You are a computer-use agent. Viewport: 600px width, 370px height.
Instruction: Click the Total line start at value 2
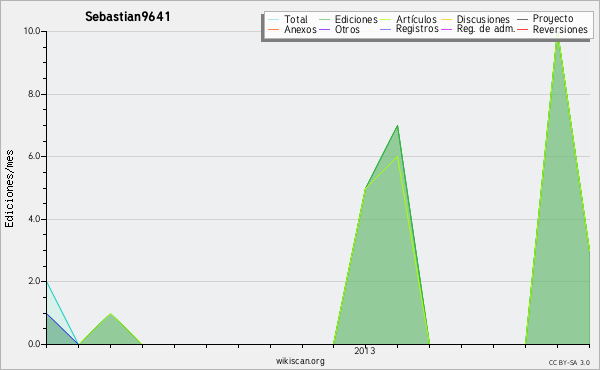(x=47, y=282)
